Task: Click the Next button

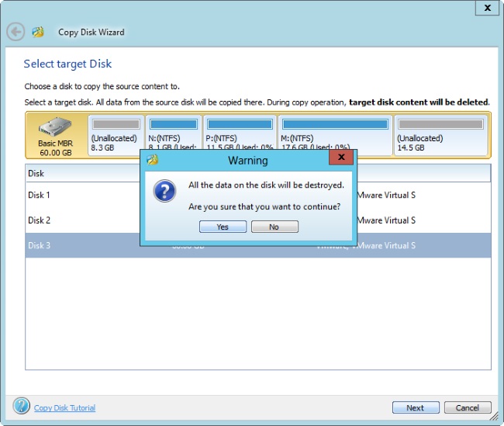Action: [x=415, y=407]
